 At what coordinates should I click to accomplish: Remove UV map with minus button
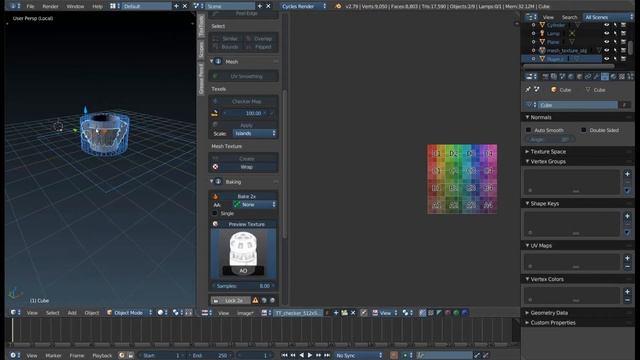click(627, 267)
